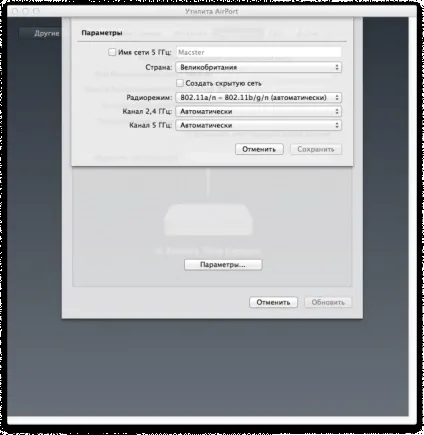
Task: Click the Другие button in AirPort window
Action: coord(41,33)
